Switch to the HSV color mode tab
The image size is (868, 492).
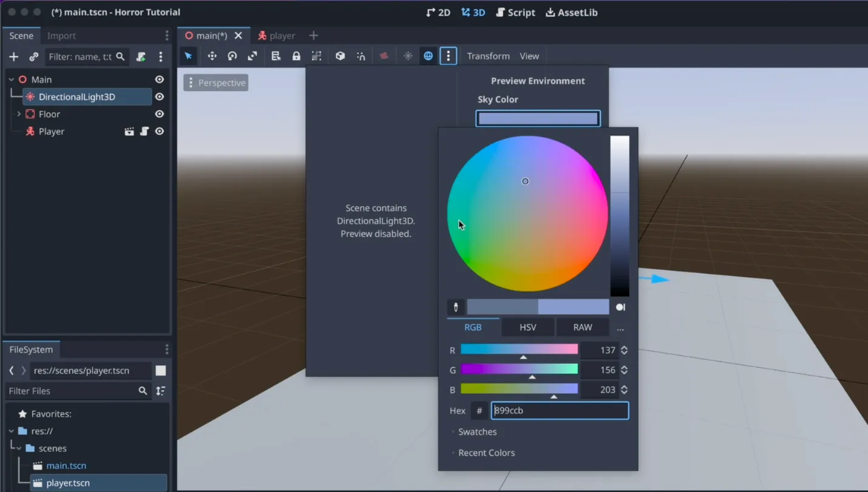527,327
